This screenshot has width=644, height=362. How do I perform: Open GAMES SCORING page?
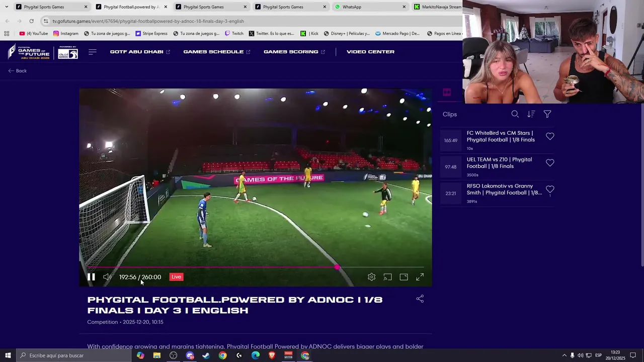[294, 52]
